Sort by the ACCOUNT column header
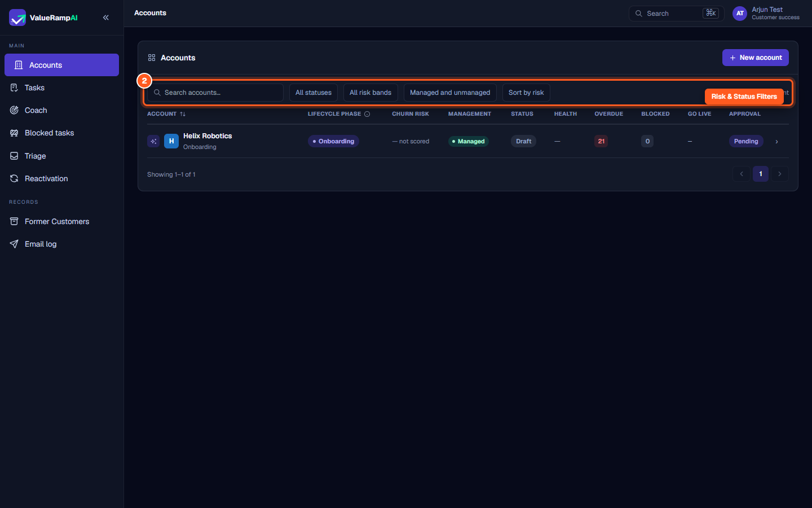 coord(162,114)
